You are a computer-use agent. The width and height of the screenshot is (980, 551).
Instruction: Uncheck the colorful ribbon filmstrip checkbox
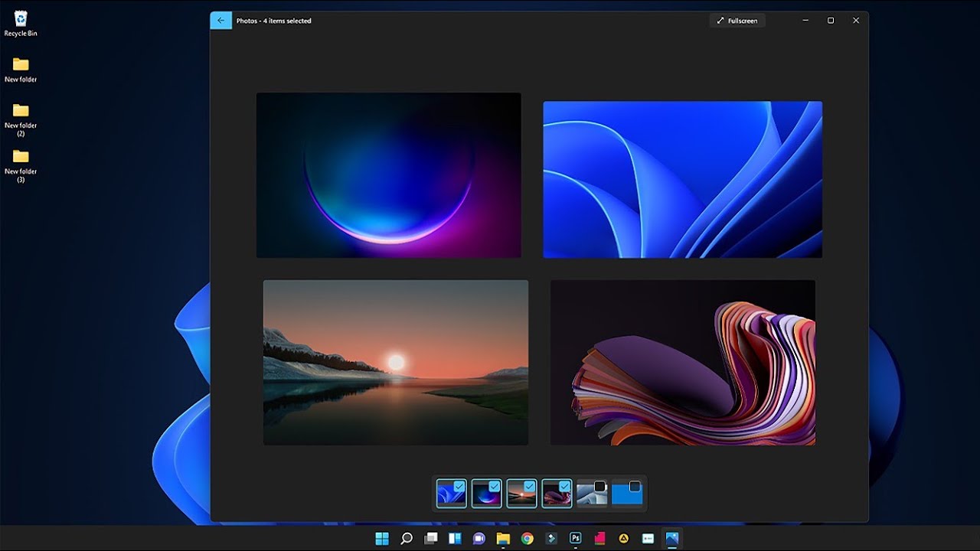point(565,485)
